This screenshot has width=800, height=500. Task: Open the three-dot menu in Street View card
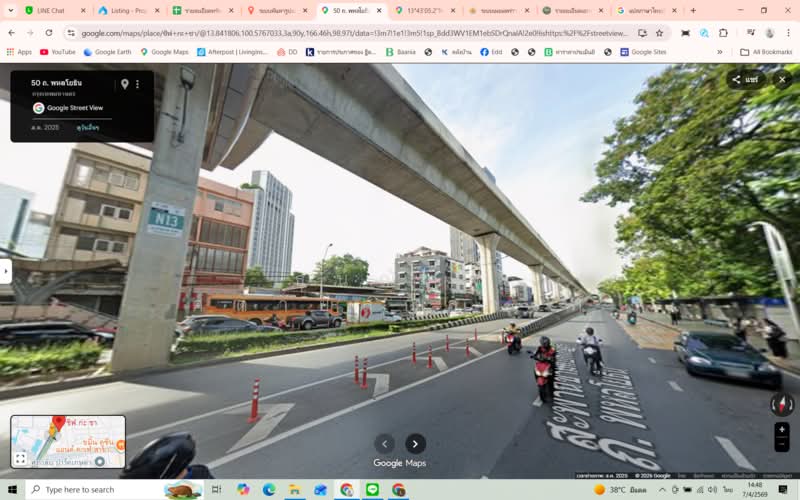(138, 85)
